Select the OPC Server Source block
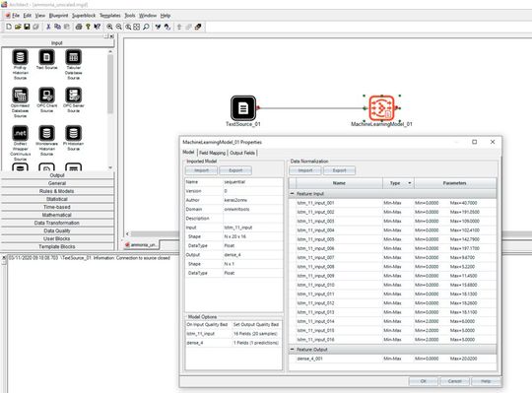The width and height of the screenshot is (532, 393). pyautogui.click(x=73, y=96)
